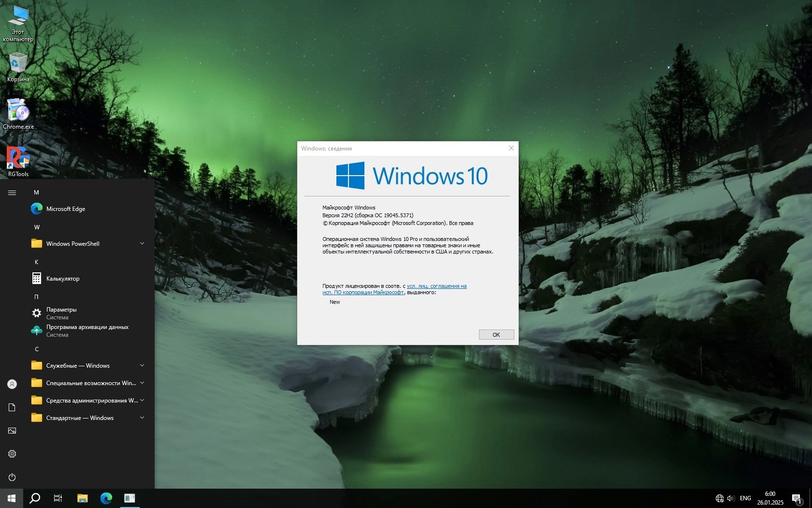Screen dimensions: 812x508
Task: Open File Explorer from the taskbar
Action: [x=83, y=498]
